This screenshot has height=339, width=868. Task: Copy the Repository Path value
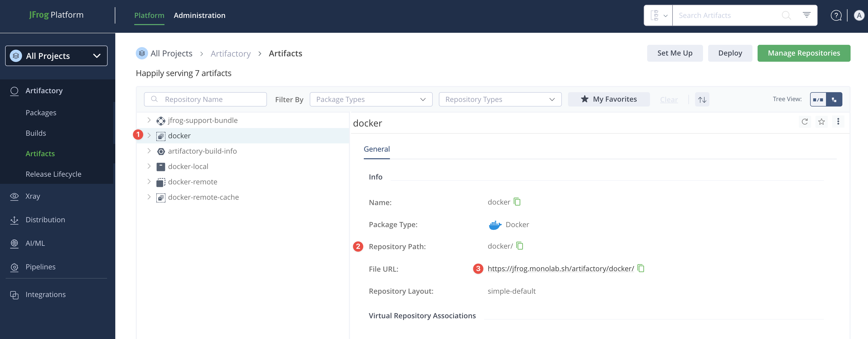pyautogui.click(x=520, y=246)
